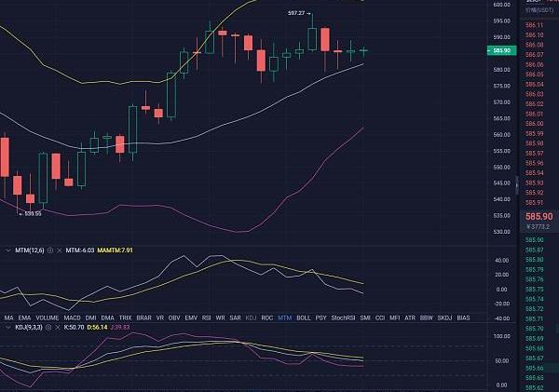Pick the BIAS indicator at row end

point(463,318)
